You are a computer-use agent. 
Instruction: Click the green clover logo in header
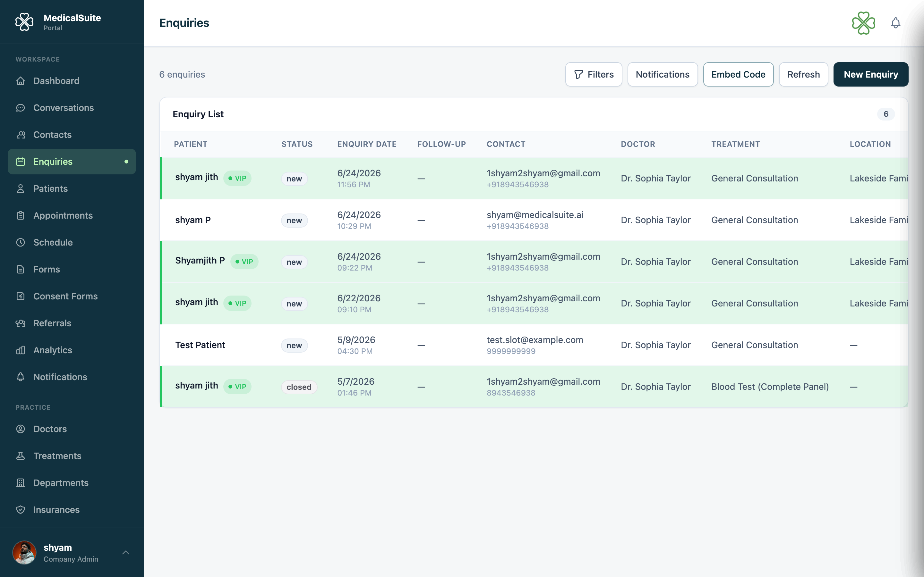[x=863, y=23]
